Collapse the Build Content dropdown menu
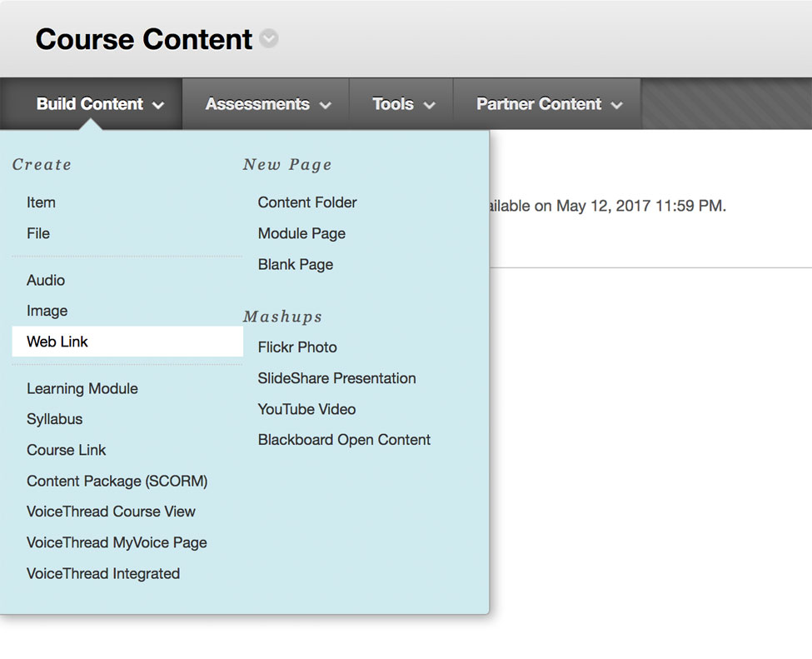The height and width of the screenshot is (659, 812). (100, 104)
